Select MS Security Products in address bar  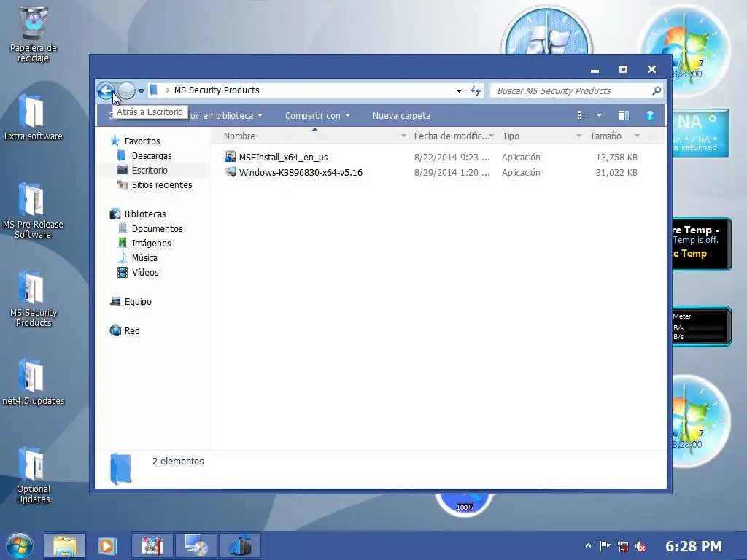[216, 90]
